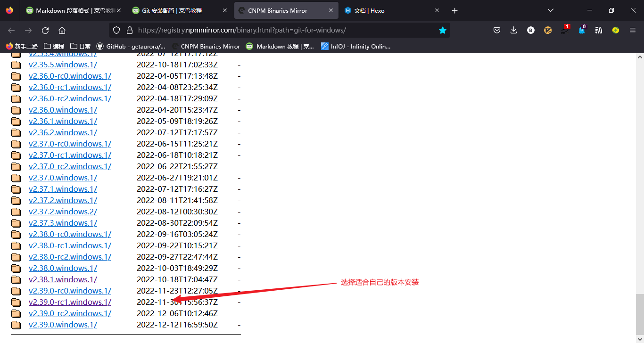Open CNPM Binaries Mirror bookmark
Image resolution: width=644 pixels, height=343 pixels.
tap(206, 46)
